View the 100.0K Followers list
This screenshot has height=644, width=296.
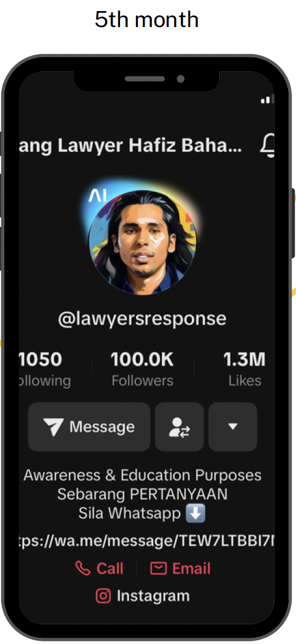pyautogui.click(x=142, y=369)
